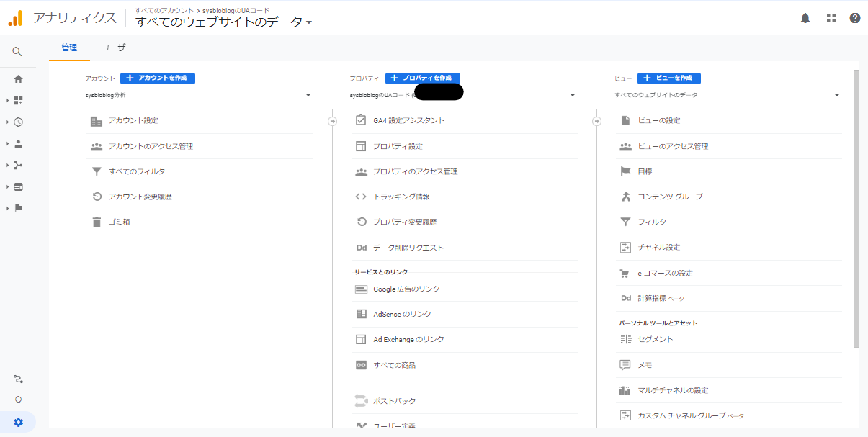Select the 管理 tab
Viewport: 868px width, 437px height.
(69, 48)
